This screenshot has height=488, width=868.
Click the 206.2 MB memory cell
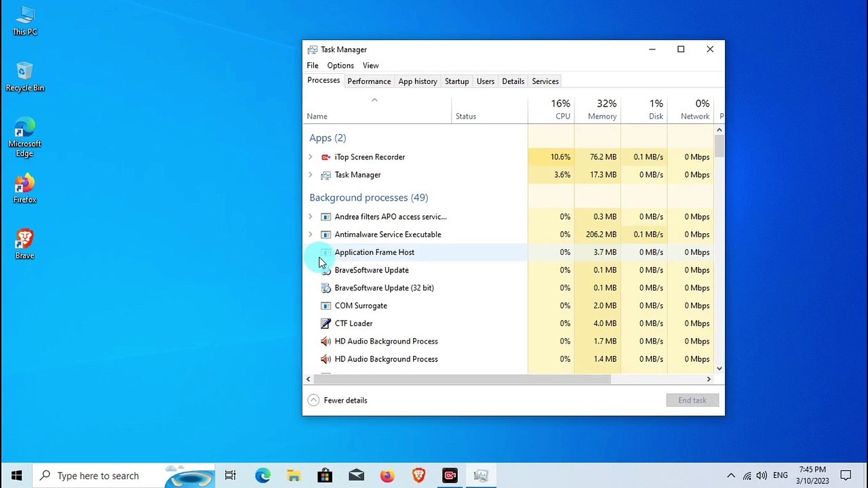pyautogui.click(x=597, y=235)
